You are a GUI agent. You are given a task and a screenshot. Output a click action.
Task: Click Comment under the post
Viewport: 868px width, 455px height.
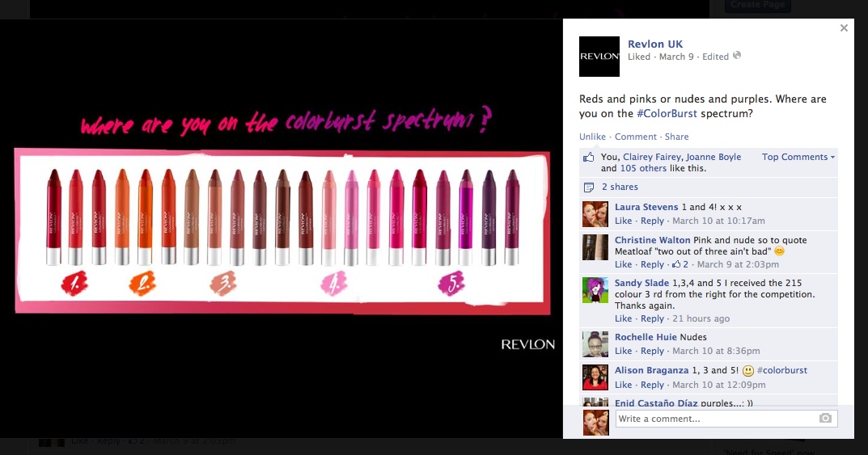tap(636, 137)
